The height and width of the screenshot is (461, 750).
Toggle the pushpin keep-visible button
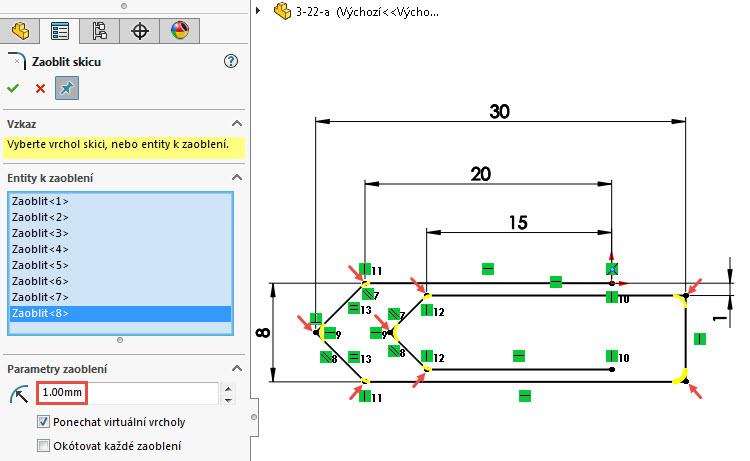click(67, 88)
